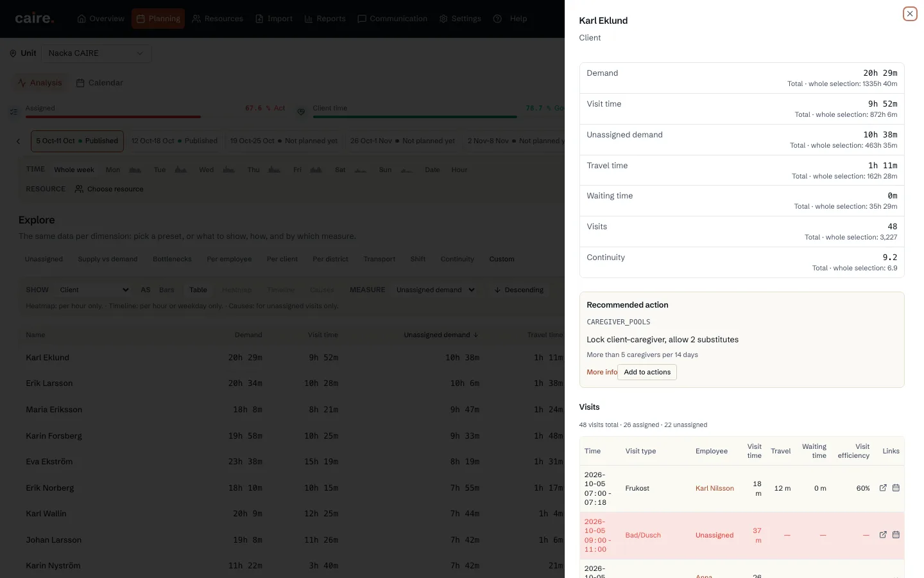The width and height of the screenshot is (924, 578).
Task: Go back with the week navigation chevron
Action: click(x=18, y=141)
